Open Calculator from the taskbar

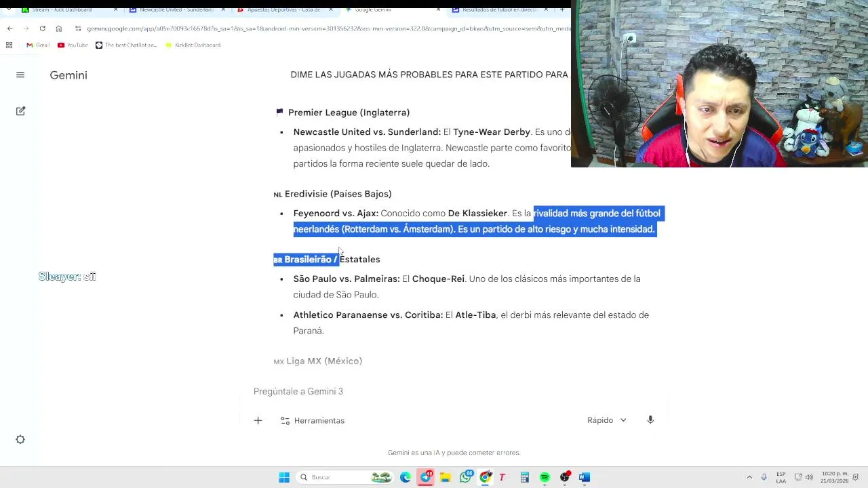click(x=524, y=477)
